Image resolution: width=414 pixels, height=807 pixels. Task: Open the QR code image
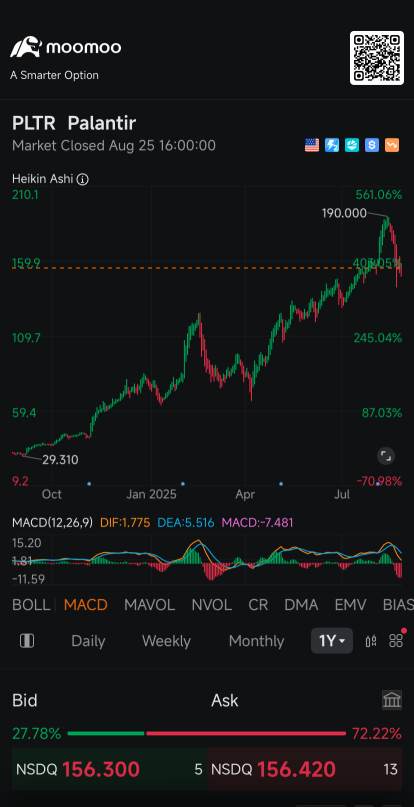pos(377,58)
